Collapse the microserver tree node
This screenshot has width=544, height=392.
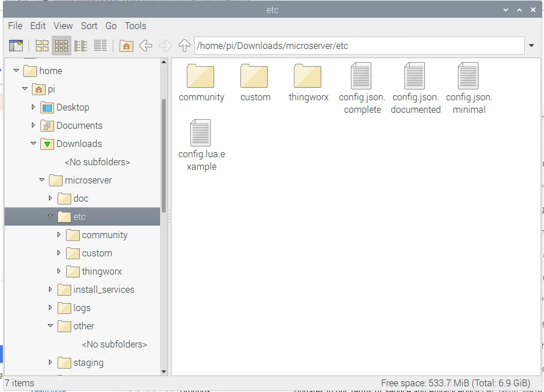(42, 179)
